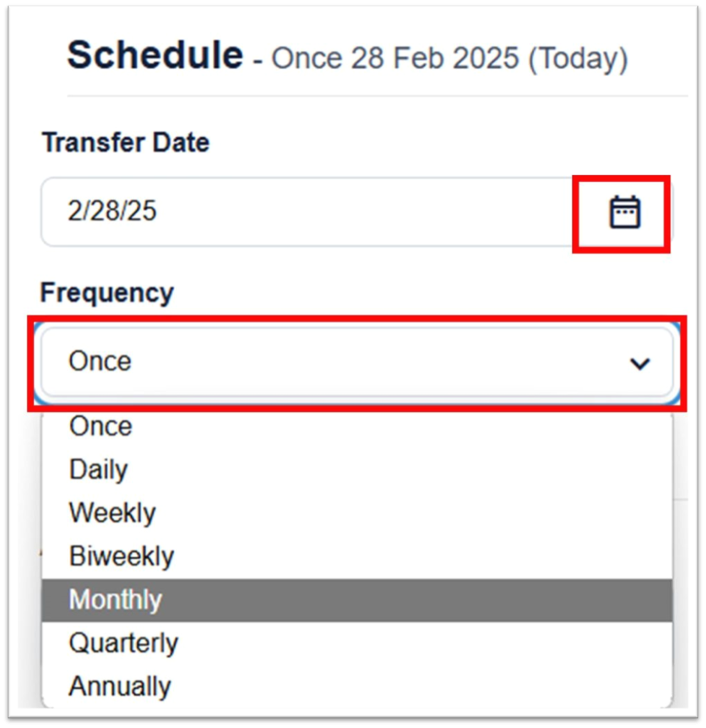Select 'Once' from the dropdown list
706x728 pixels.
100,427
